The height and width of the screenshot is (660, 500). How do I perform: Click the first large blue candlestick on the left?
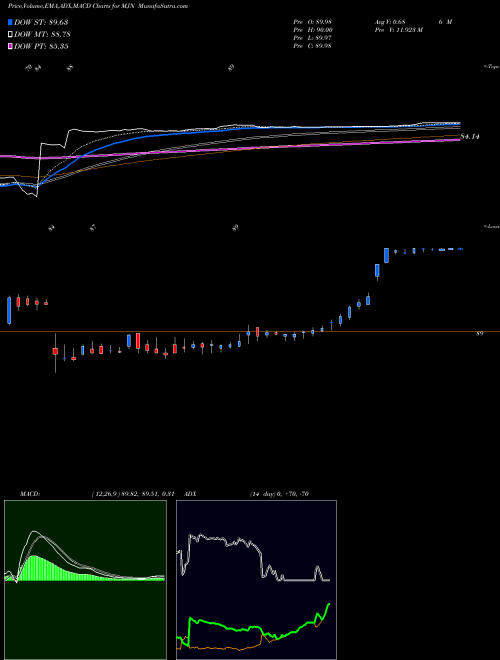[9, 310]
